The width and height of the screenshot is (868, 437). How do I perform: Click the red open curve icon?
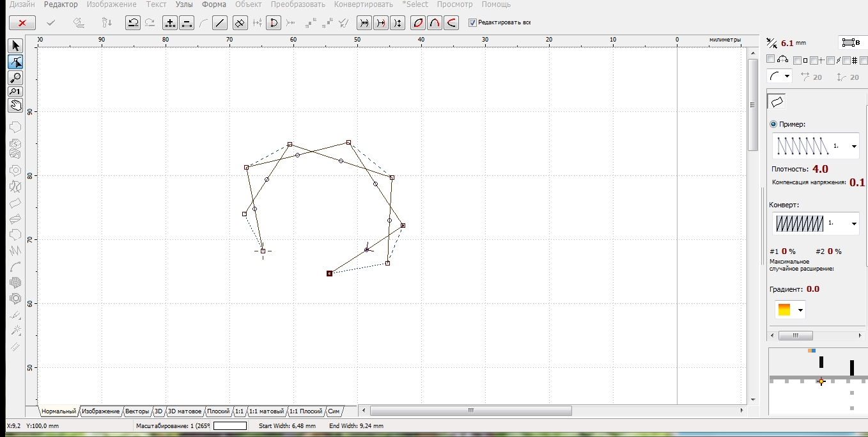451,22
